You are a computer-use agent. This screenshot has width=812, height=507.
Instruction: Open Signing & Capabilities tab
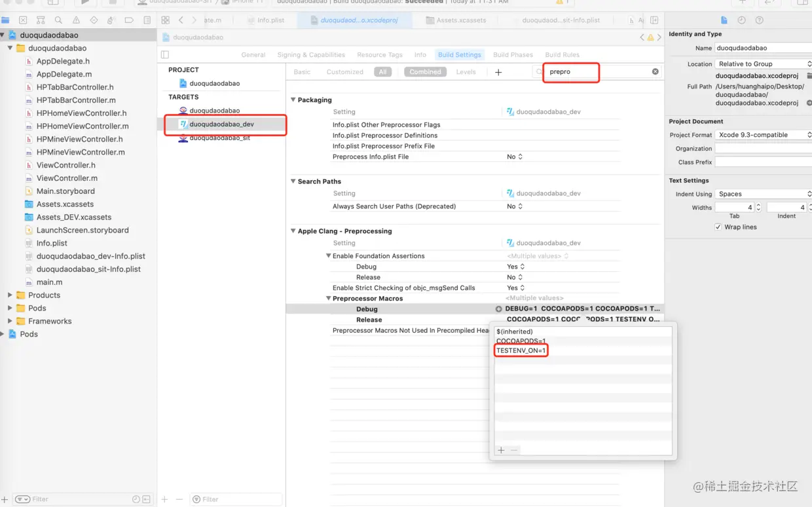pos(311,55)
